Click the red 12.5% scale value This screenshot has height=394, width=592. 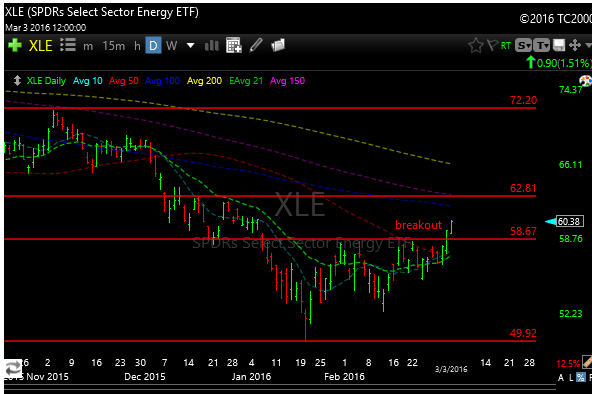568,364
